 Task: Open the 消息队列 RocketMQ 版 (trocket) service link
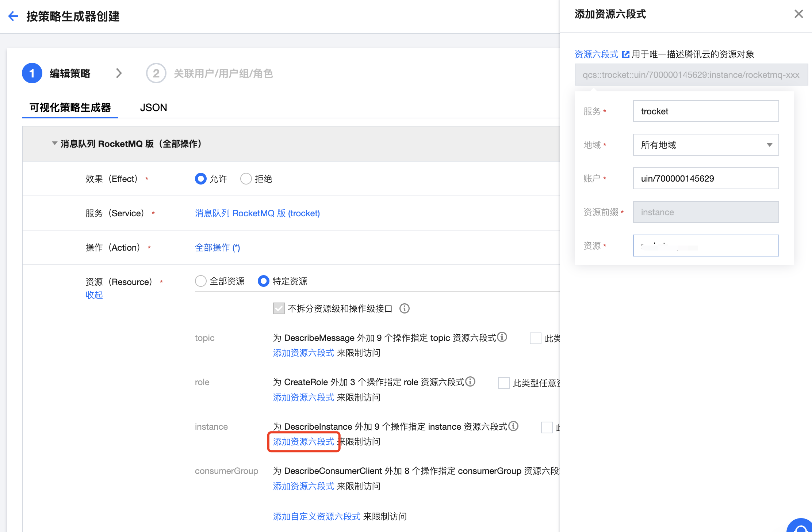(x=257, y=213)
